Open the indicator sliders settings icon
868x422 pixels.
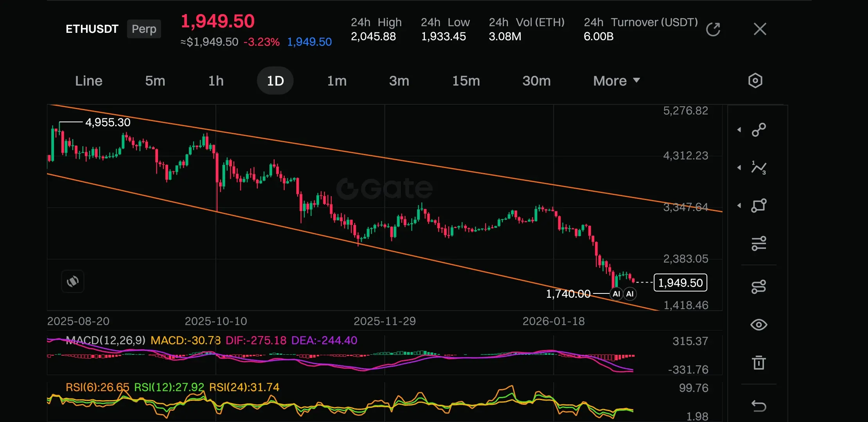759,243
